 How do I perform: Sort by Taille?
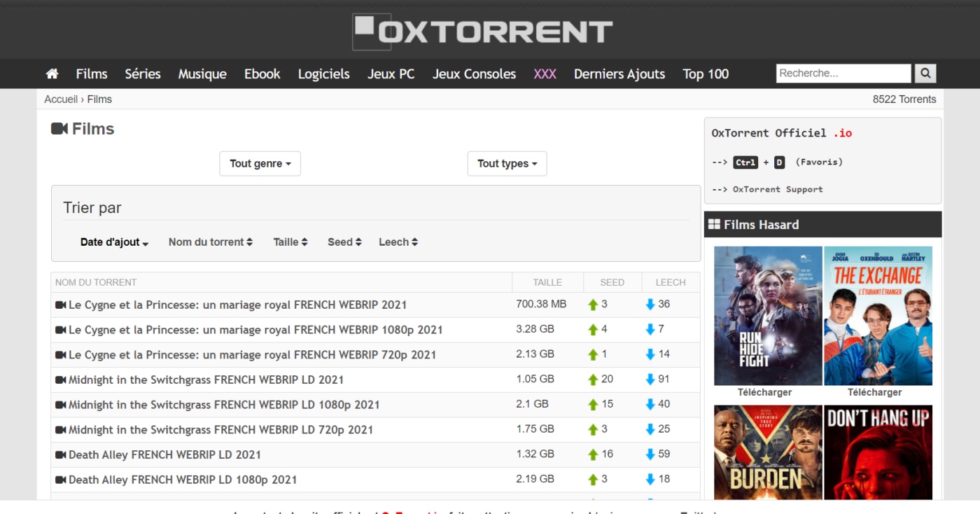[x=290, y=242]
